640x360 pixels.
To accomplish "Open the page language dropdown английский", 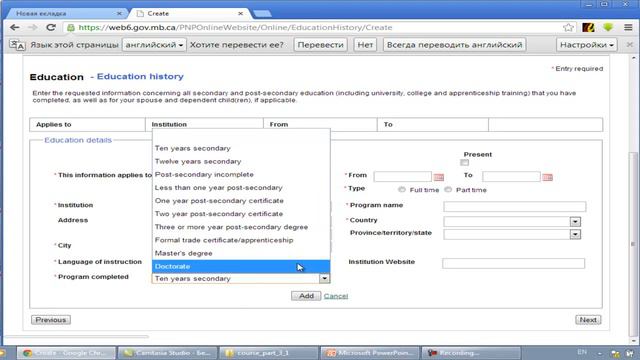I will tap(154, 45).
